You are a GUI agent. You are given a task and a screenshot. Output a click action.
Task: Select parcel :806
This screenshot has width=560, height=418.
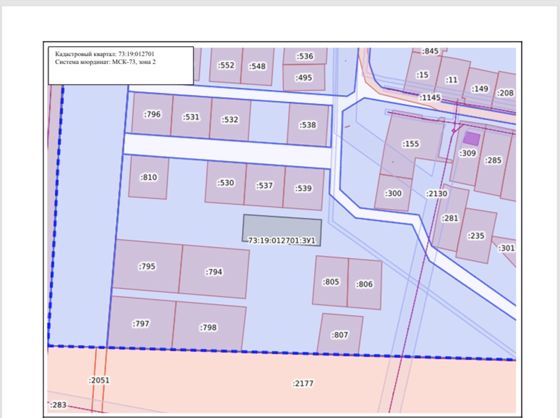tap(364, 284)
